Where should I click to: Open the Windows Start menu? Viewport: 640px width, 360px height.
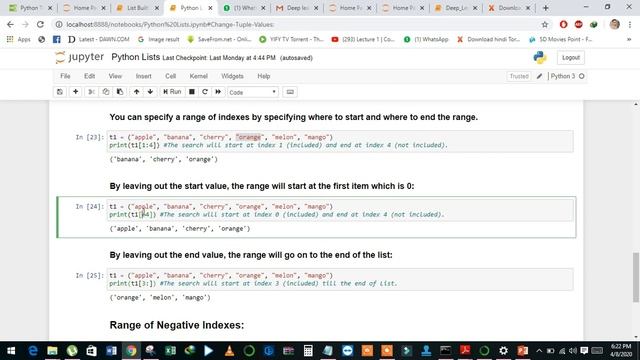click(x=11, y=351)
